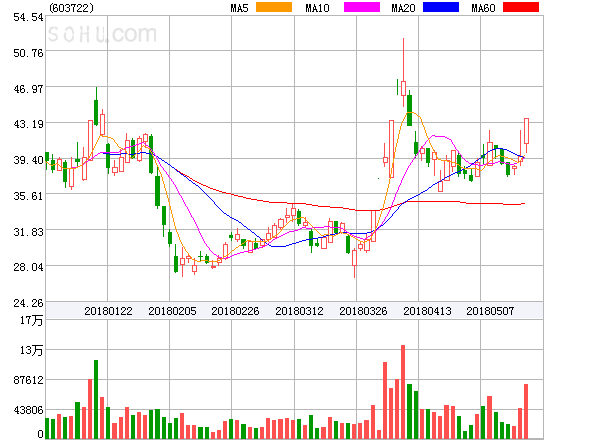Select the 20180413 date marker

427,311
